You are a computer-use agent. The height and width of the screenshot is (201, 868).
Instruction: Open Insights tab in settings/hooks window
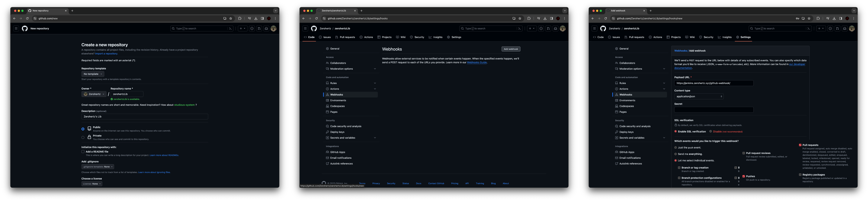pos(435,37)
